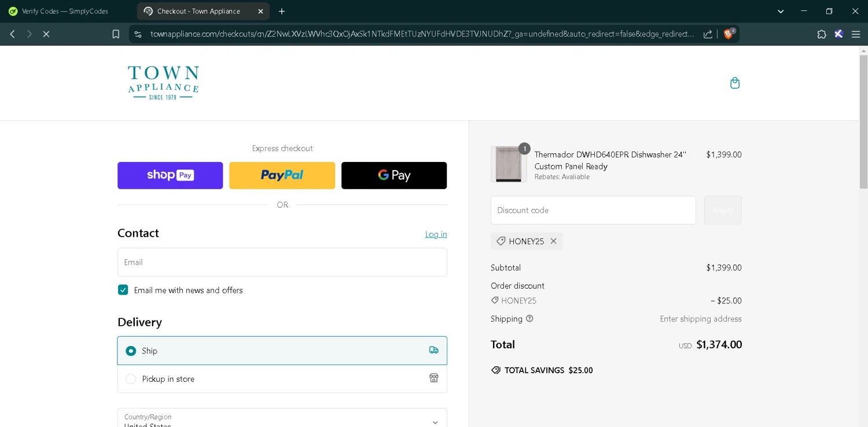Click the Pickup in store storefront icon
Image resolution: width=868 pixels, height=427 pixels.
[433, 378]
